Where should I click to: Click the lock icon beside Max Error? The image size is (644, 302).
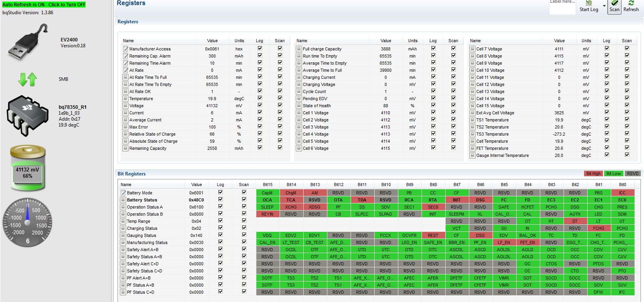point(125,127)
